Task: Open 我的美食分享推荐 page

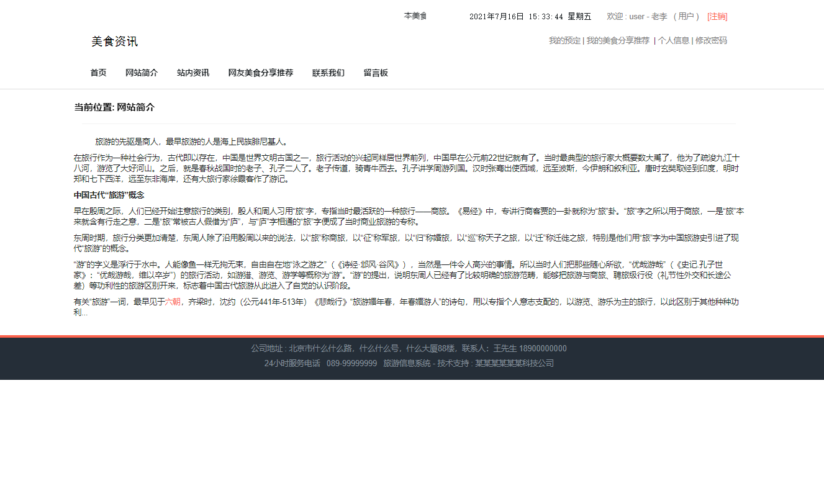Action: 618,40
